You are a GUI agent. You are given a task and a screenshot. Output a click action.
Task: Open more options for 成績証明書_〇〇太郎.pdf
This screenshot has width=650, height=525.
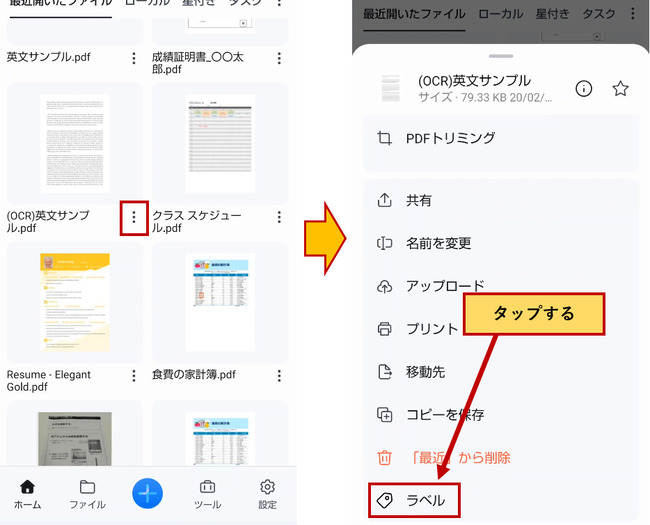(279, 58)
